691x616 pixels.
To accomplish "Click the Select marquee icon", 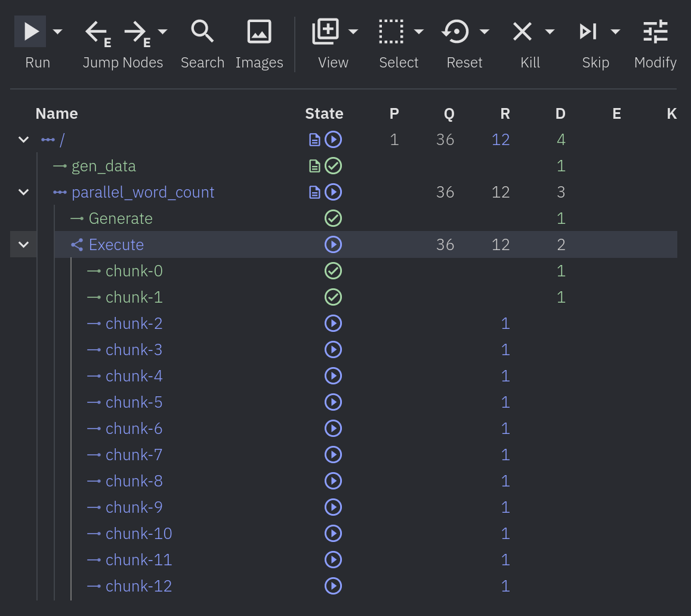I will pos(391,31).
